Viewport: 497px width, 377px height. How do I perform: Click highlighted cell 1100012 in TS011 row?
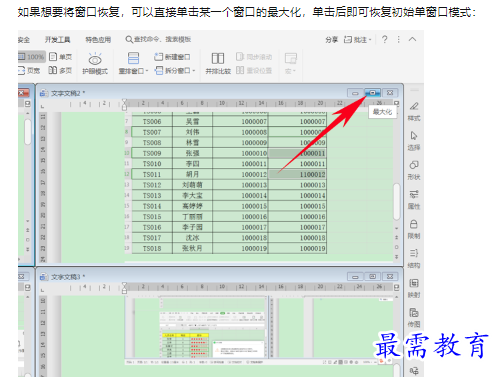[297, 174]
